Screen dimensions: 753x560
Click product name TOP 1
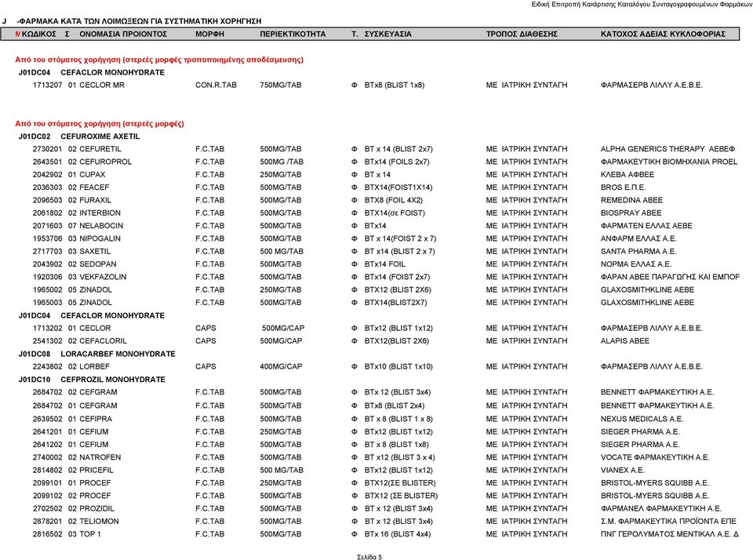pyautogui.click(x=89, y=534)
